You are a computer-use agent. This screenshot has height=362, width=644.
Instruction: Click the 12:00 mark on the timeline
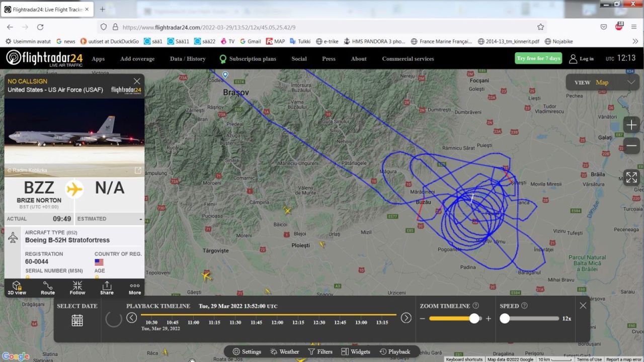pyautogui.click(x=277, y=322)
